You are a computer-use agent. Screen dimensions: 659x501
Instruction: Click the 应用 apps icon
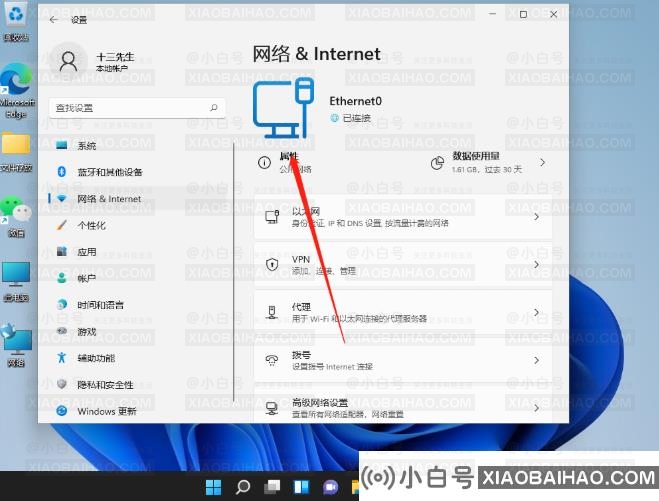(x=62, y=251)
